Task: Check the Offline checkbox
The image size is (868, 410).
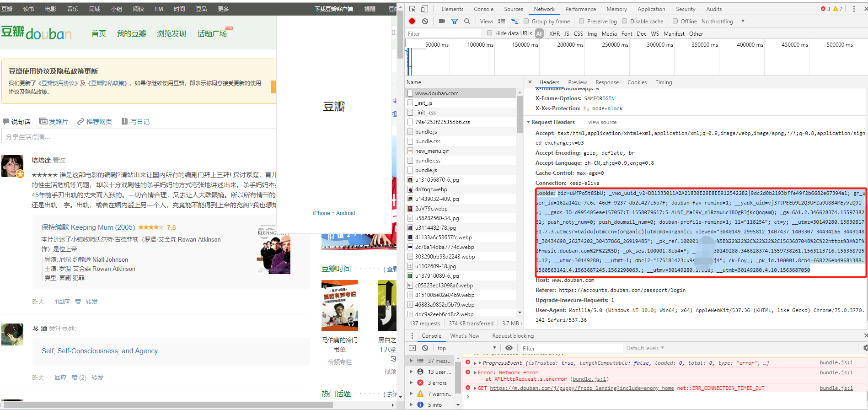Action: 675,21
